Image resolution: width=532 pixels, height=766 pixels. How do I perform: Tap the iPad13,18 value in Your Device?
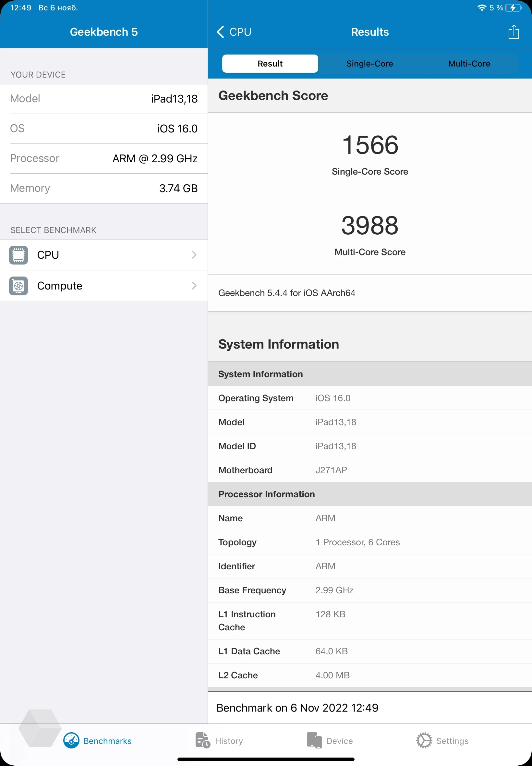tap(174, 99)
